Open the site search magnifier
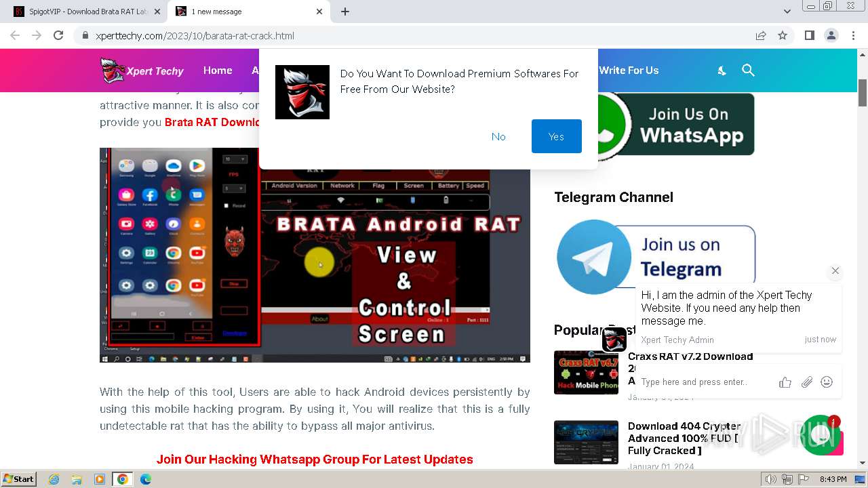This screenshot has height=488, width=868. click(x=748, y=70)
